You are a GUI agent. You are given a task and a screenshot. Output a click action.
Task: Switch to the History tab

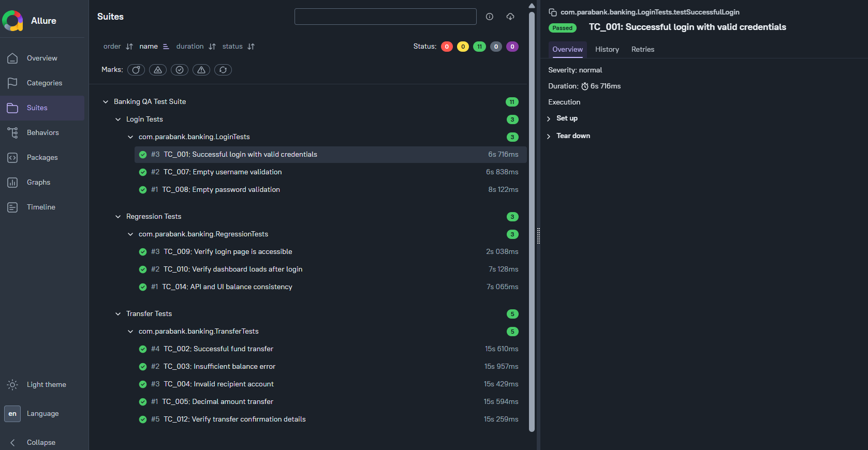tap(607, 49)
